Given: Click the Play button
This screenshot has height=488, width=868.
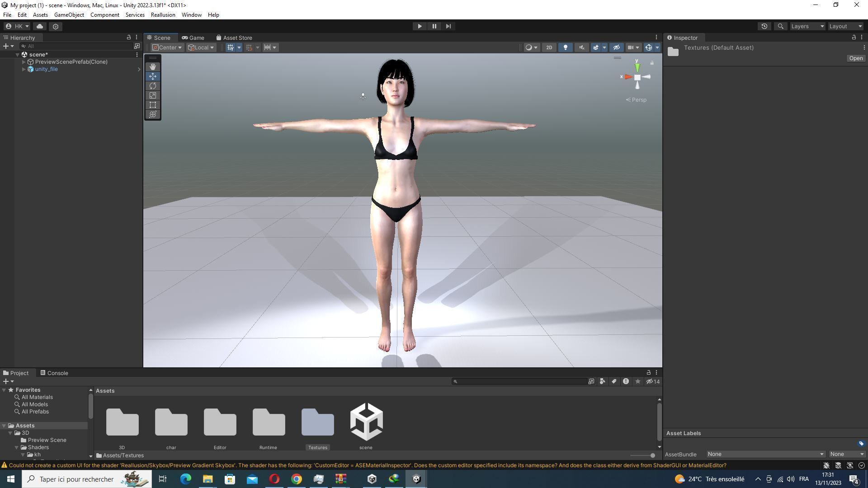Looking at the screenshot, I should point(420,26).
